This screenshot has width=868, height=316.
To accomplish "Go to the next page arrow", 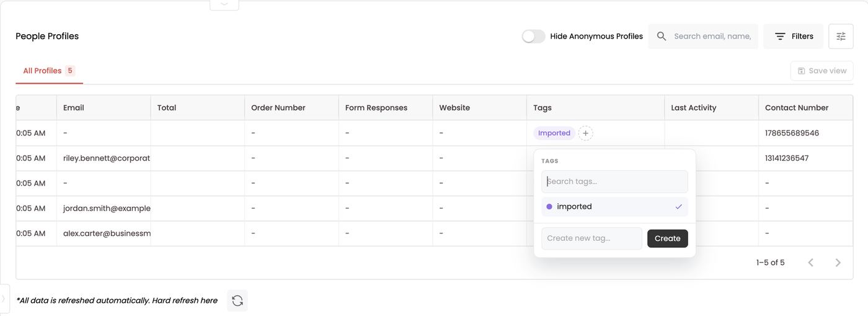I will coord(838,263).
